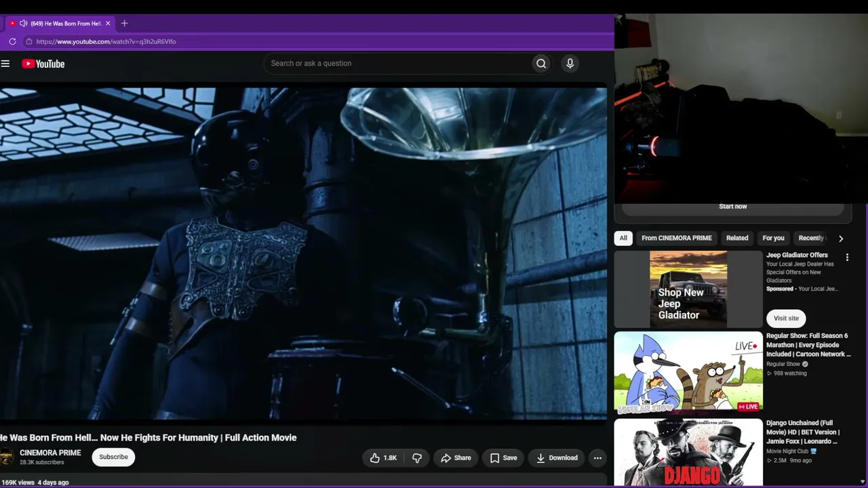Open the 'Movie Night Club' channel name
This screenshot has height=488, width=868.
click(787, 451)
